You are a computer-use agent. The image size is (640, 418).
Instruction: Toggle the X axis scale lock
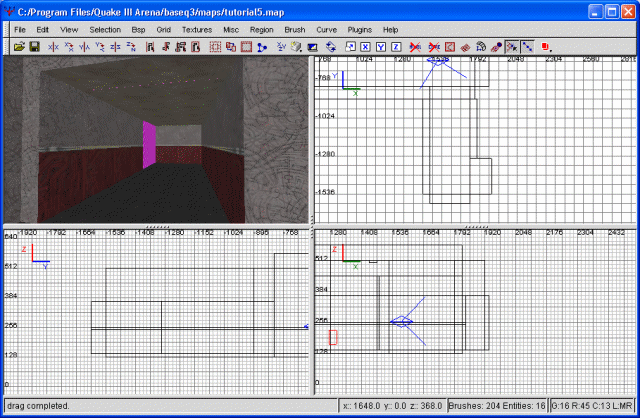click(x=365, y=47)
